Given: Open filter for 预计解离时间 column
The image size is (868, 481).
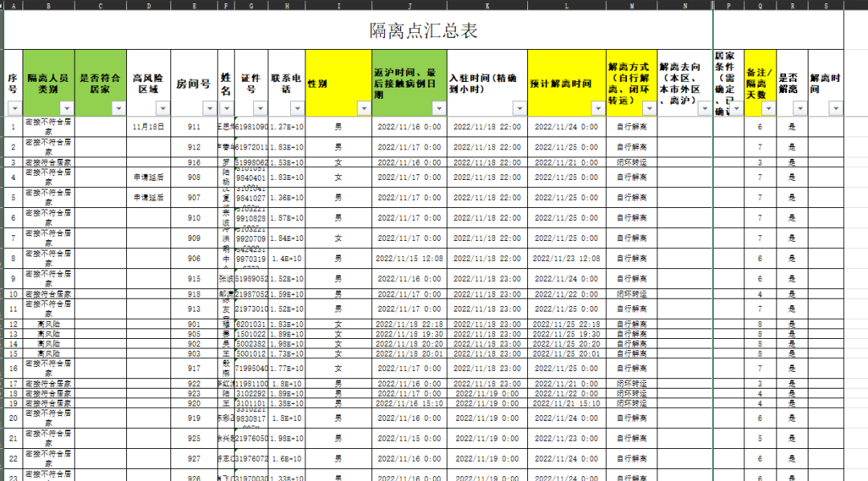Looking at the screenshot, I should point(597,108).
